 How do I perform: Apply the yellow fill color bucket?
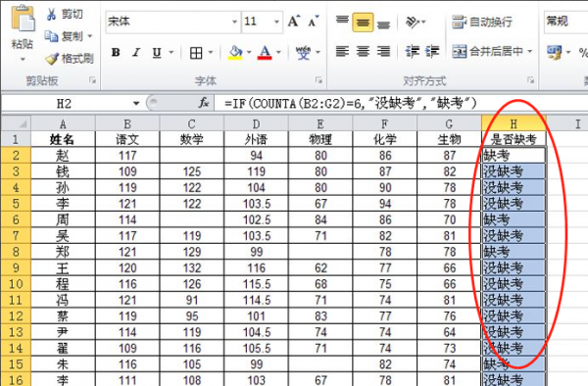[235, 53]
